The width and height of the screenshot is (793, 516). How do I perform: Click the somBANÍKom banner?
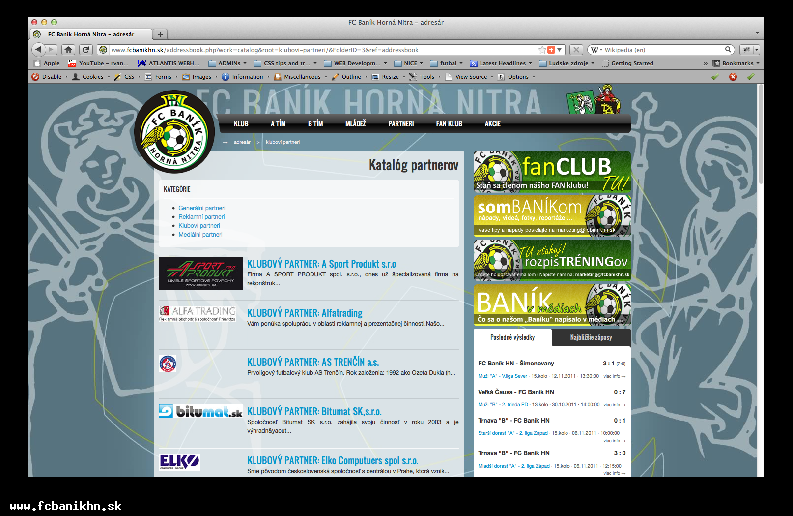pos(552,216)
